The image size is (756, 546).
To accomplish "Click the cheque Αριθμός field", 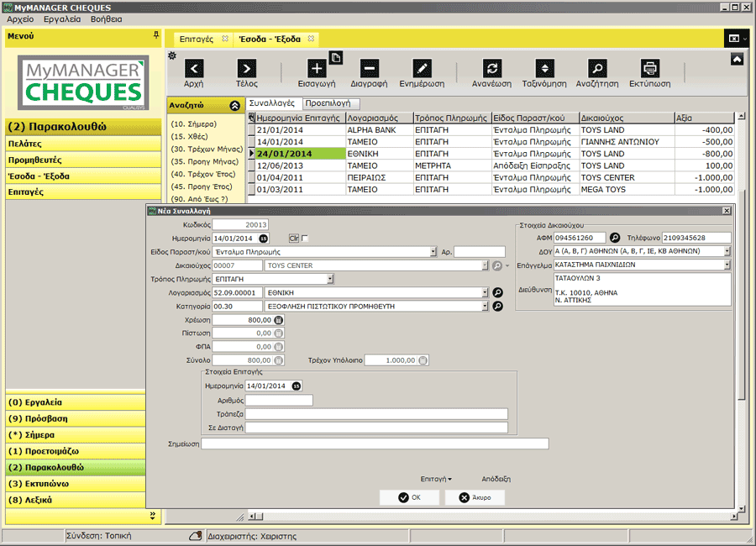I will pyautogui.click(x=279, y=401).
